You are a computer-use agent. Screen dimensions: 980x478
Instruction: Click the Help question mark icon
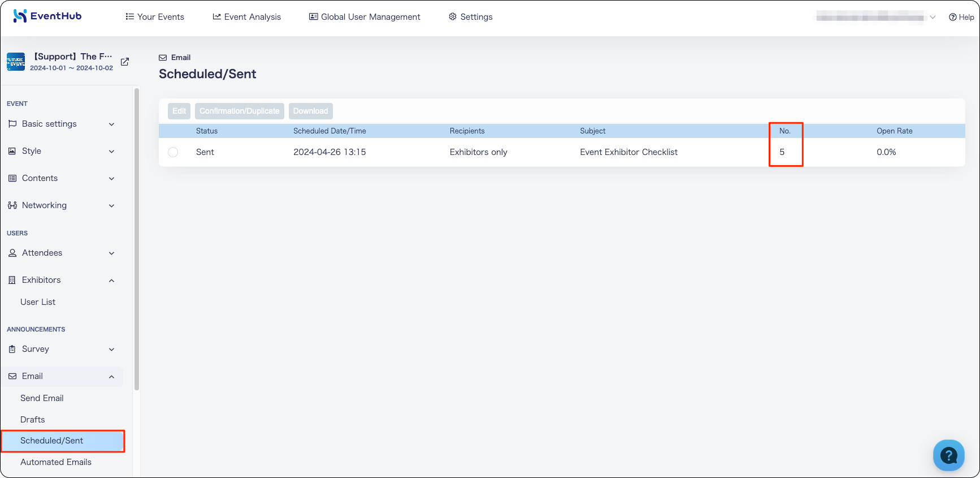click(x=952, y=17)
